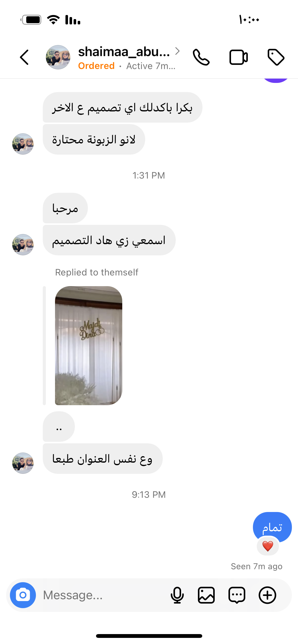Open saved replies chat bubble icon
The height and width of the screenshot is (644, 298).
coord(237,595)
